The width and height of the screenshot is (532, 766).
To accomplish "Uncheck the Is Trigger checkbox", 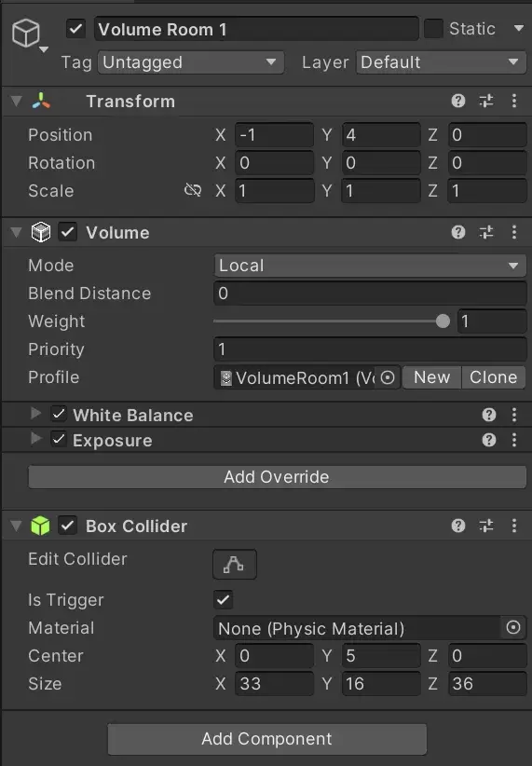I will pos(224,600).
